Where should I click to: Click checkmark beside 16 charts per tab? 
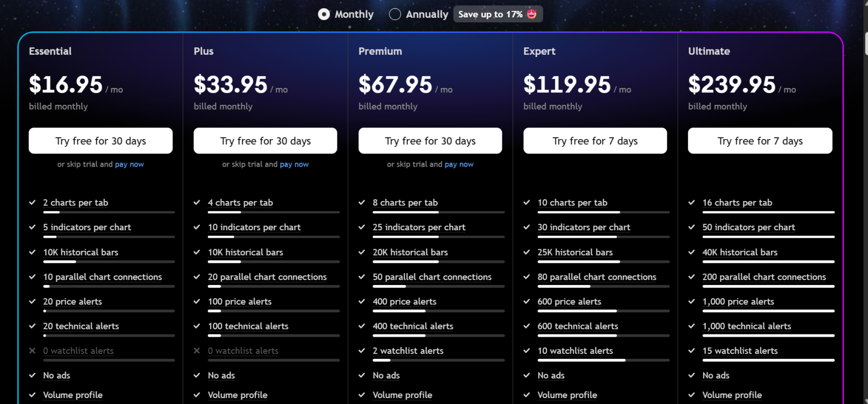tap(692, 203)
